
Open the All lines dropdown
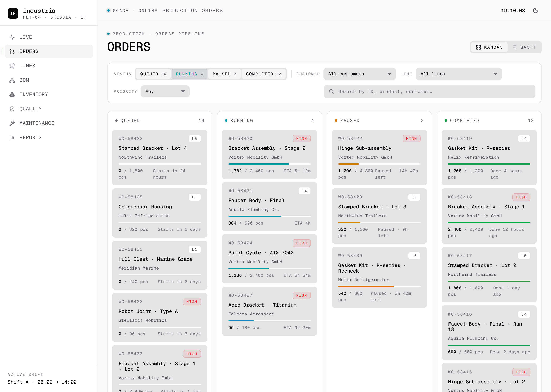(459, 74)
